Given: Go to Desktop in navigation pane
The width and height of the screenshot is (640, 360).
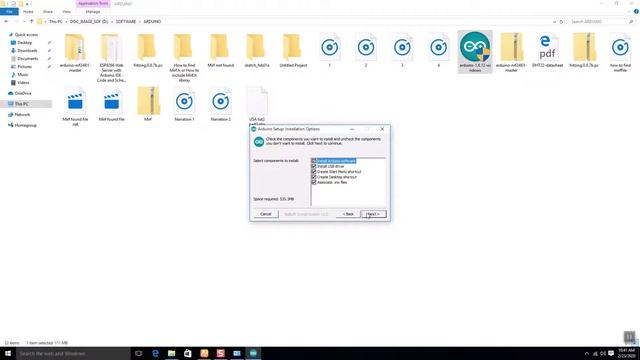Looking at the screenshot, I should 24,42.
